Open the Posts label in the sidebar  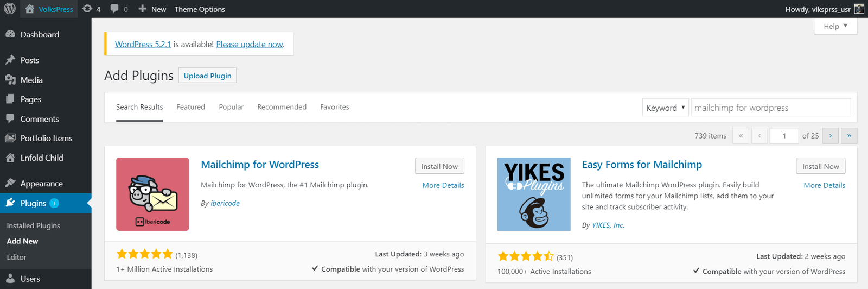(x=30, y=60)
